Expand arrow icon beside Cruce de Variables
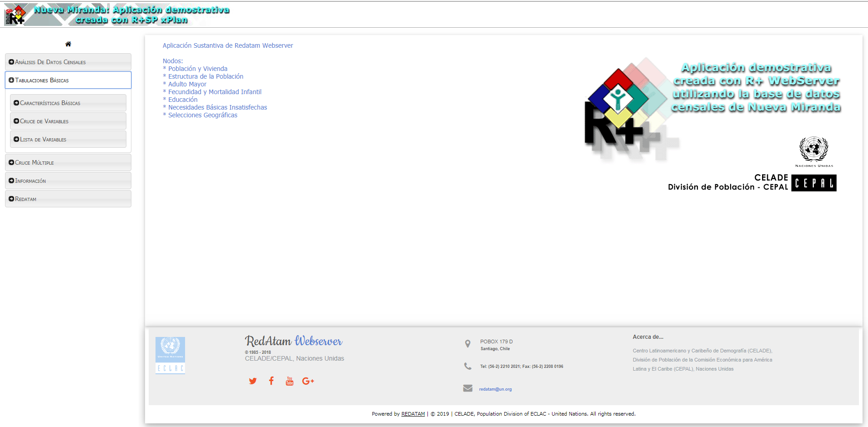The image size is (868, 427). 16,121
